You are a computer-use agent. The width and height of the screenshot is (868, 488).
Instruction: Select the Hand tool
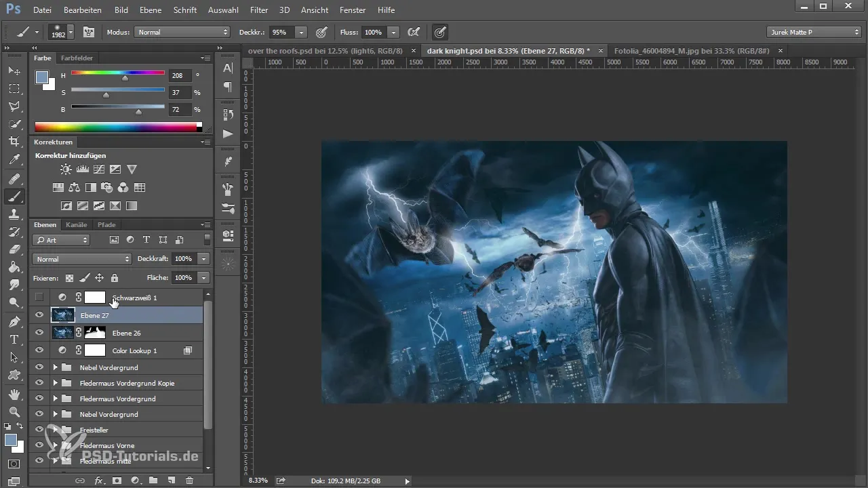point(14,394)
